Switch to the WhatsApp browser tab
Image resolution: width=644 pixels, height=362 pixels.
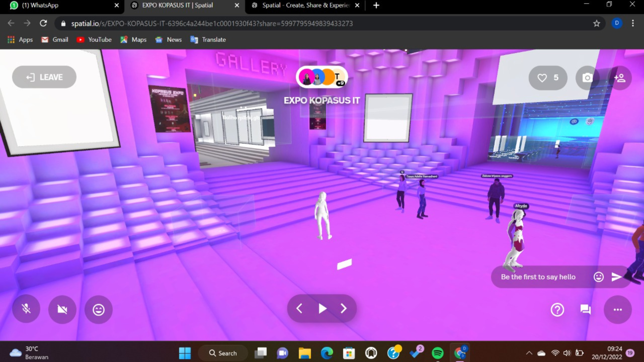60,5
